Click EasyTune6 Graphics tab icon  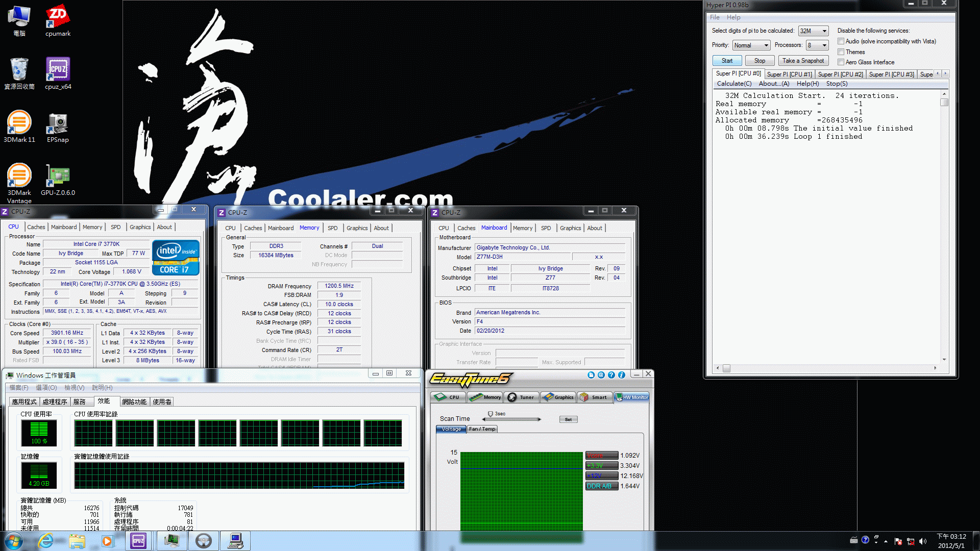(557, 397)
